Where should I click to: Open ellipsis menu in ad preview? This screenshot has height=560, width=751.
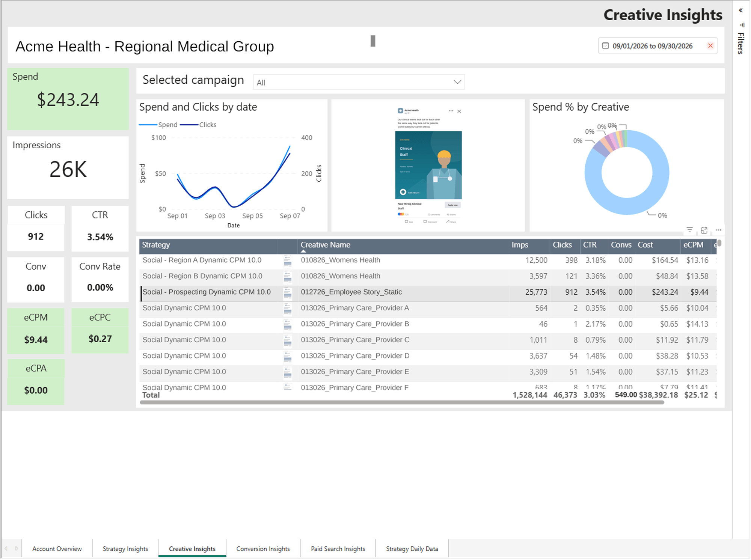coord(451,111)
